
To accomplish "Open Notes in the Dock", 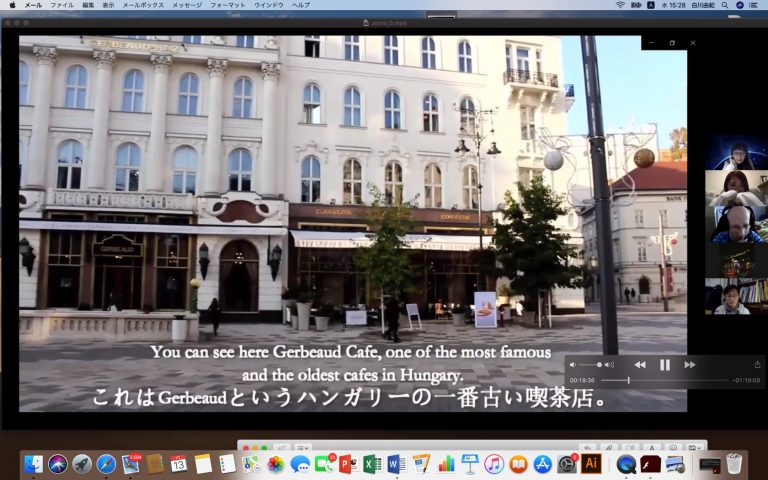I will tap(203, 463).
